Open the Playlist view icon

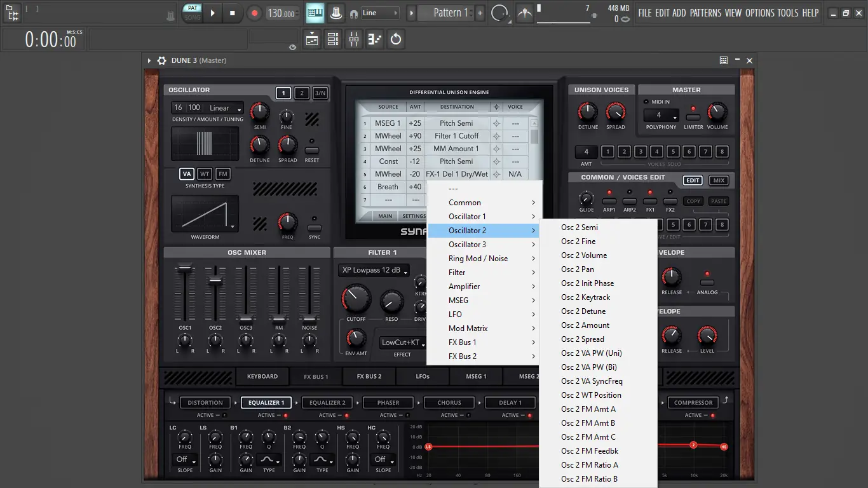[x=312, y=39]
